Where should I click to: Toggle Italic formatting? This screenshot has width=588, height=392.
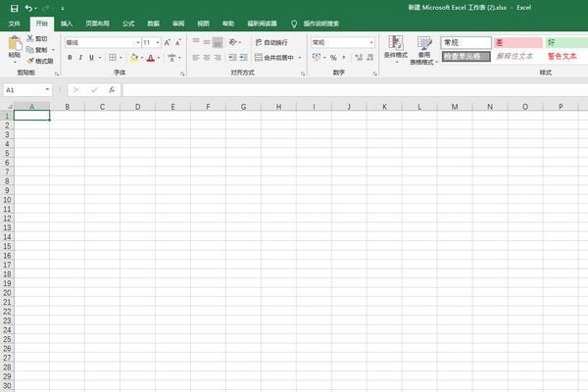[80, 58]
